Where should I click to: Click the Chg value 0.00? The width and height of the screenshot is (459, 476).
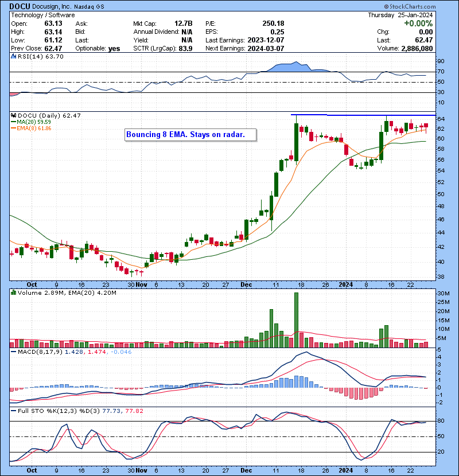coord(426,32)
